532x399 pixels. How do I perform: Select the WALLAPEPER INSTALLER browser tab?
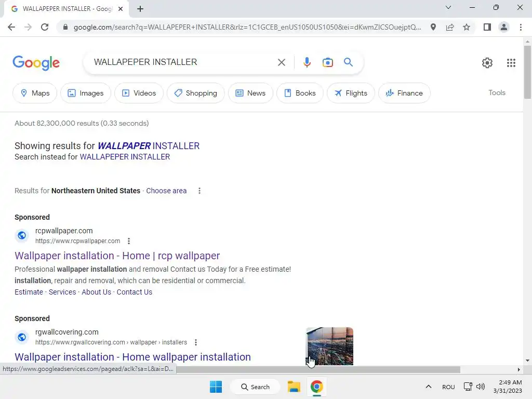[66, 9]
